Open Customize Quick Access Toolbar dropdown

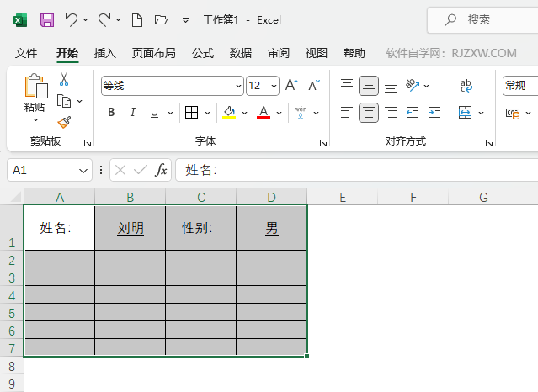tap(185, 20)
